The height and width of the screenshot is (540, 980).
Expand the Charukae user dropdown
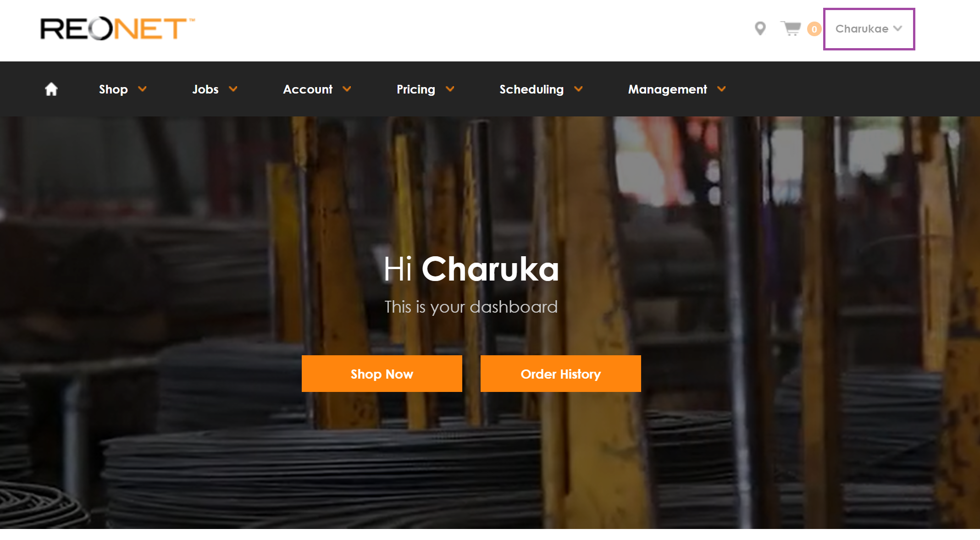click(869, 29)
